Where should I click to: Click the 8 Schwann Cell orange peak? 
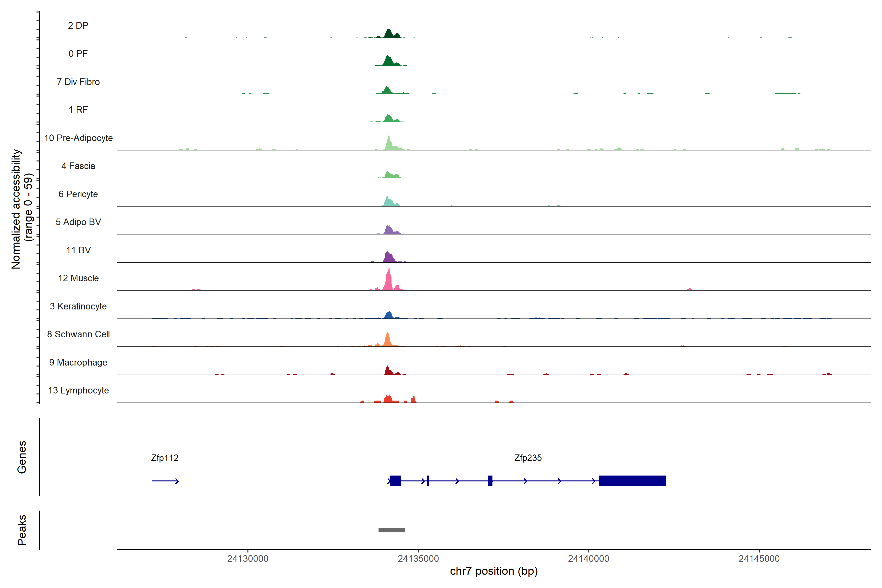[388, 341]
